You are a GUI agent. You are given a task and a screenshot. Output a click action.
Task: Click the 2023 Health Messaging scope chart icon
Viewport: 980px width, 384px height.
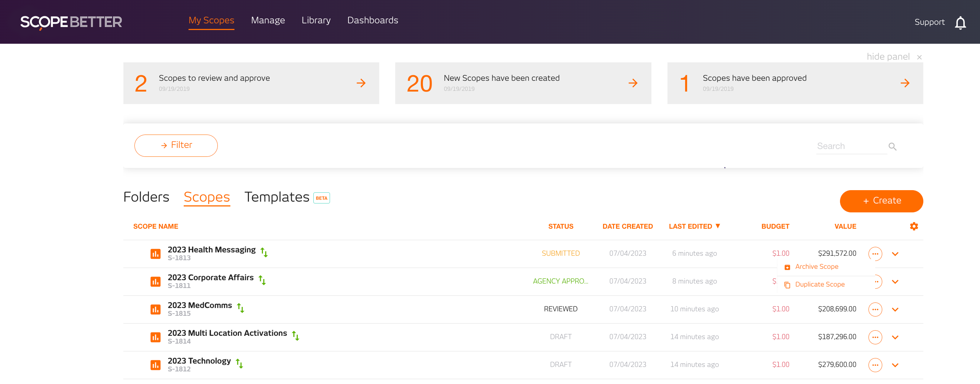click(155, 254)
